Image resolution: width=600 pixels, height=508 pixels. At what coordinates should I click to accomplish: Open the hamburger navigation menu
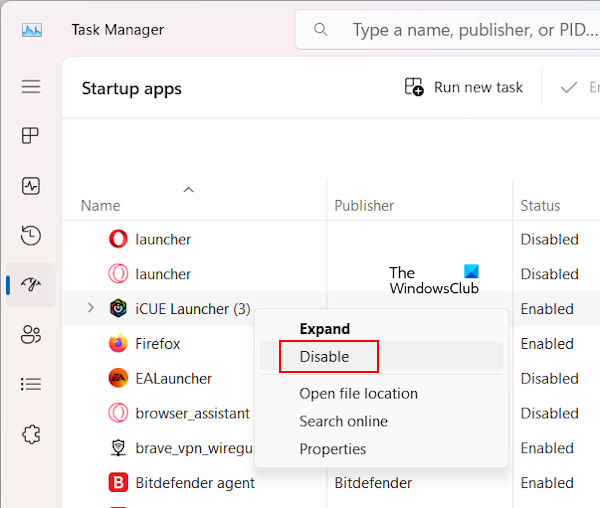(x=31, y=87)
